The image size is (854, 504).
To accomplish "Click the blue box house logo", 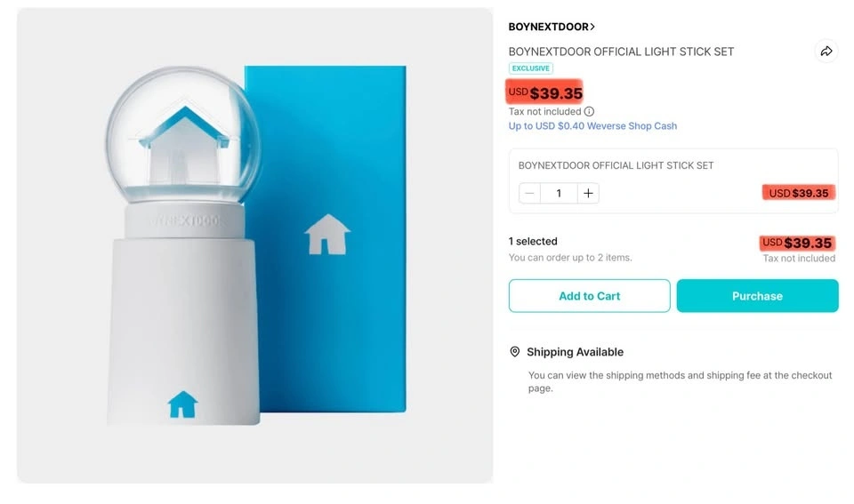I will [326, 234].
